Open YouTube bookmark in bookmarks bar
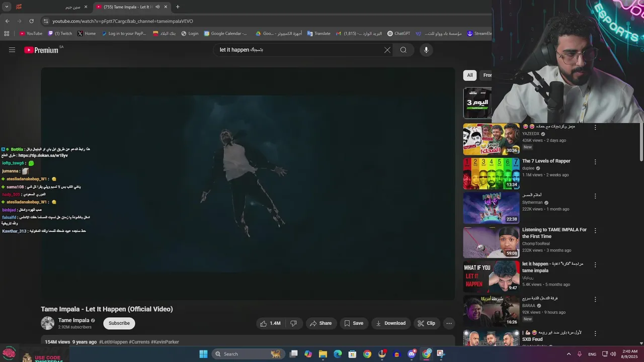The height and width of the screenshot is (362, 644). 31,34
